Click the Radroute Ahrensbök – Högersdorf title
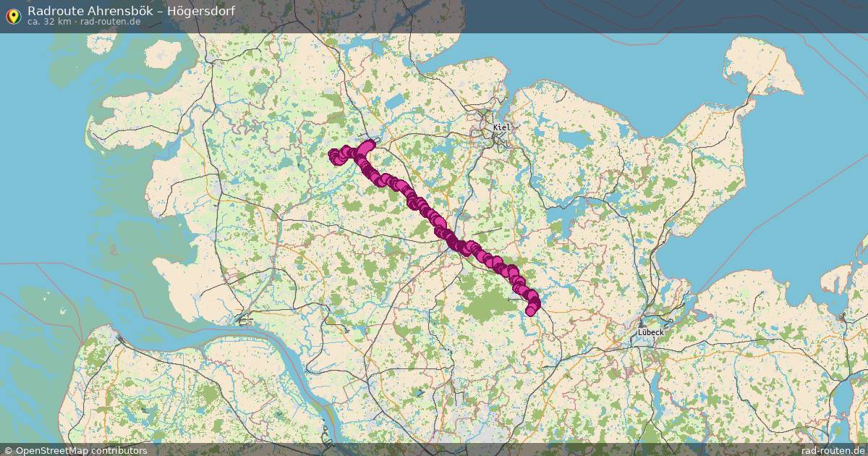 [x=131, y=11]
